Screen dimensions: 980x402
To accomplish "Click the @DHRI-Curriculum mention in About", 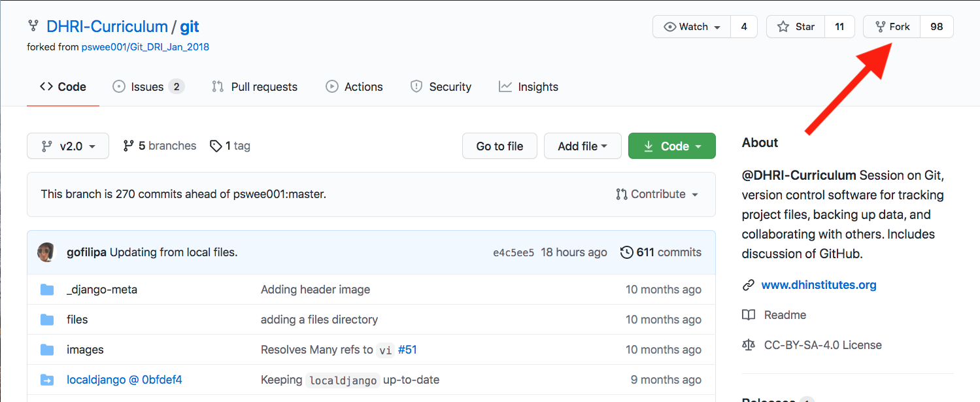I will click(x=799, y=175).
